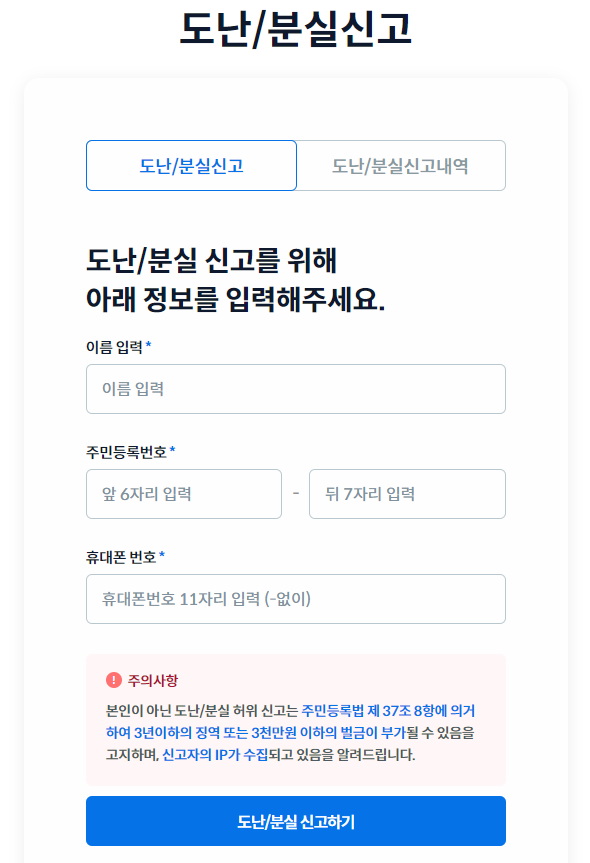Focus the 휴대폰번호 11자리 phone input
Screen dimensions: 590x863
coord(296,599)
